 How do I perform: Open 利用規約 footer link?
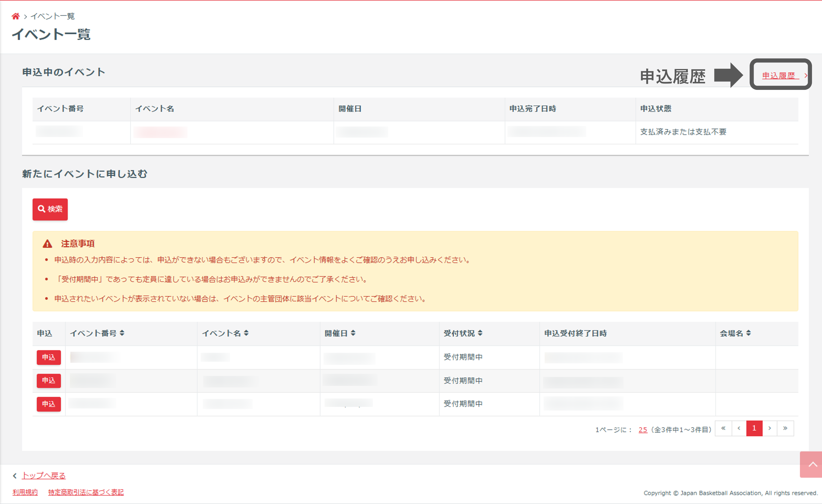pos(25,492)
